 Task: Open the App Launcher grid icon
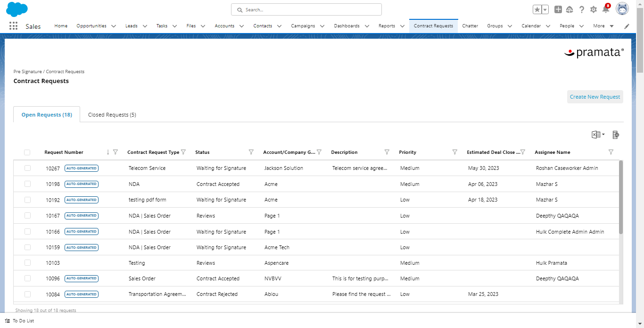coord(13,26)
